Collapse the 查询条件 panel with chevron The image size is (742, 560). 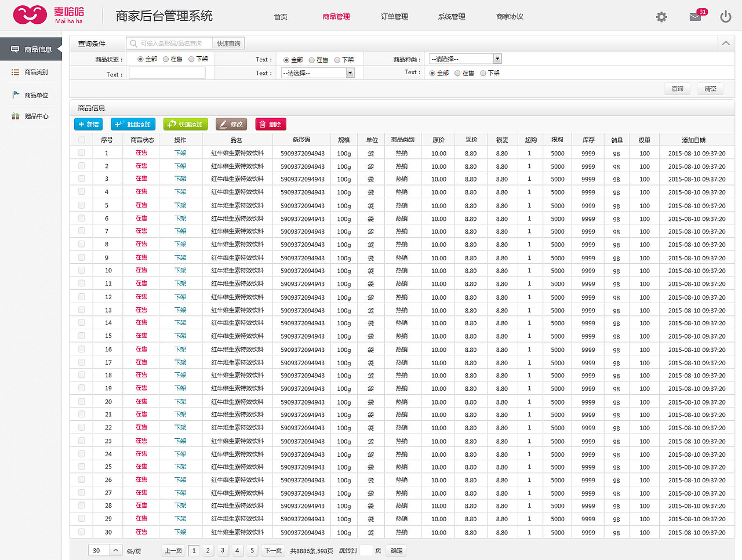pos(726,43)
